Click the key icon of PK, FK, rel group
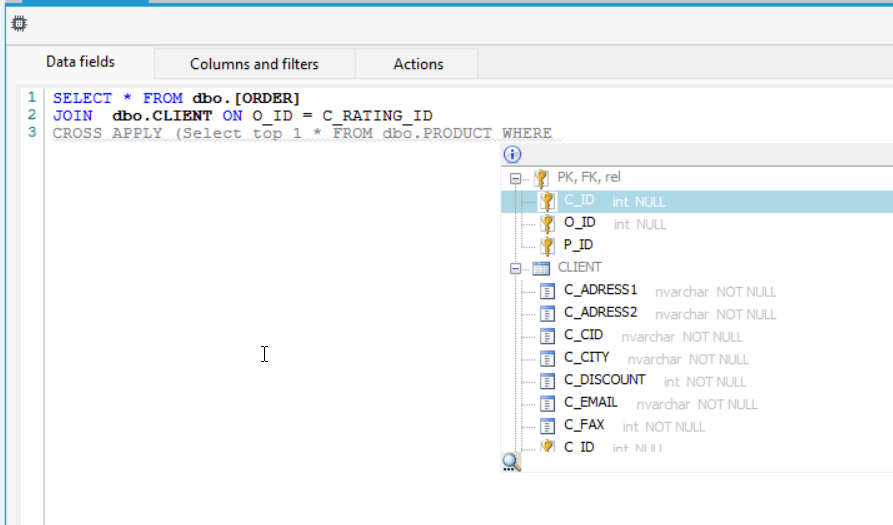The height and width of the screenshot is (525, 893). 541,178
